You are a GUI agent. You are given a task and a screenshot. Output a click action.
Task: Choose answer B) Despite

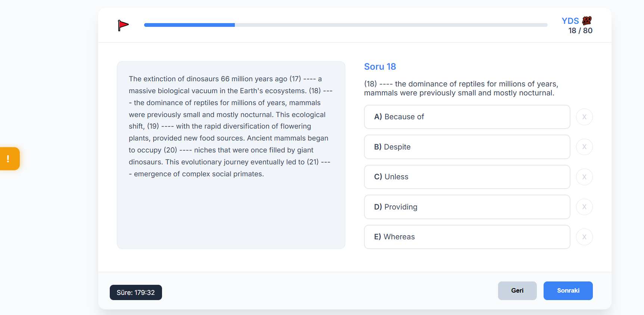(x=467, y=147)
